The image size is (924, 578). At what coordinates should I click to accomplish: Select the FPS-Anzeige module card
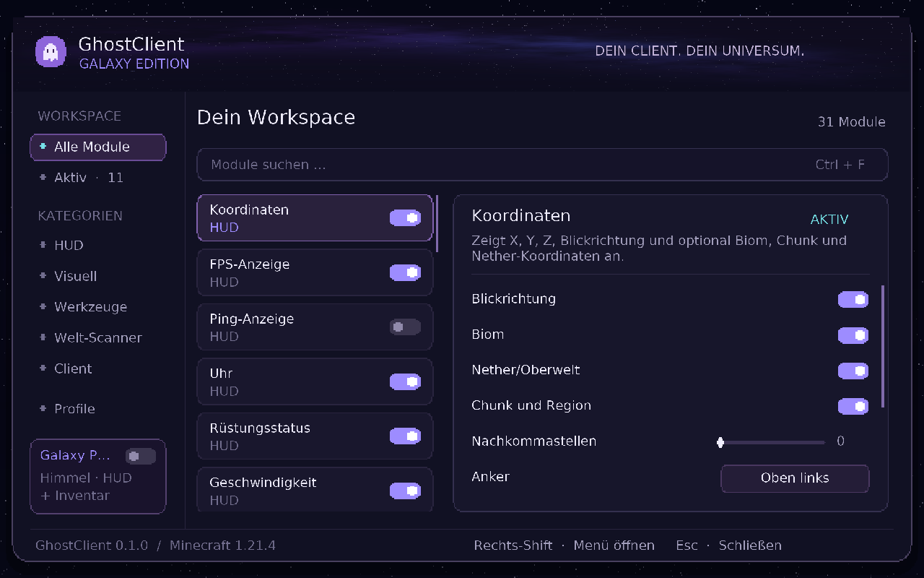coord(315,272)
